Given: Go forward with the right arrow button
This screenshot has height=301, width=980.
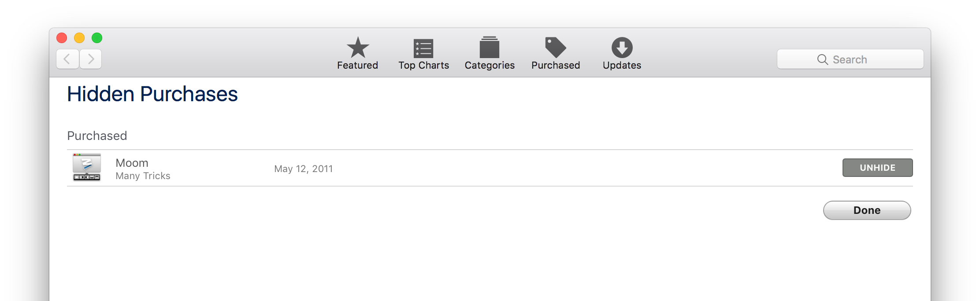Looking at the screenshot, I should coord(91,59).
